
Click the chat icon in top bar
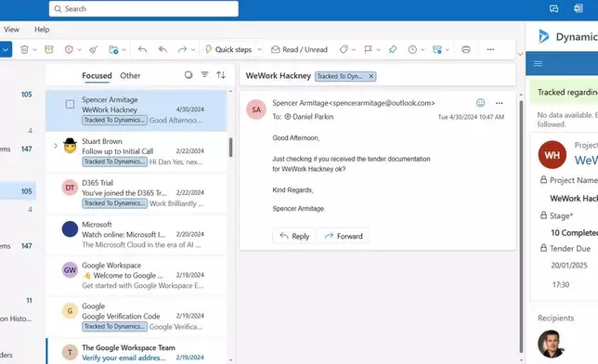pos(554,8)
